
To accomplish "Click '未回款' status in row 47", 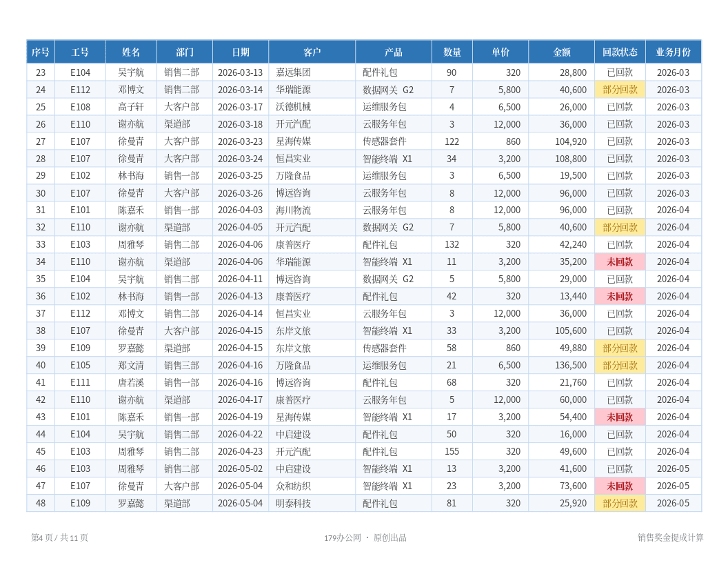I will pos(620,486).
